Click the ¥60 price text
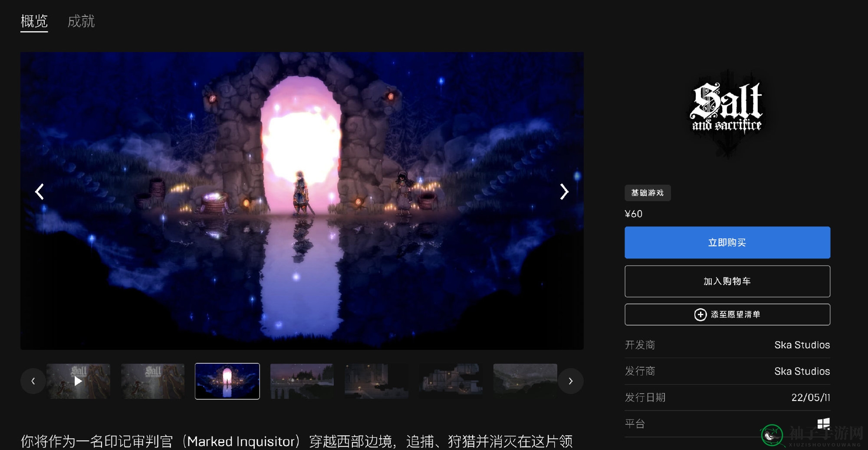This screenshot has height=450, width=868. click(x=634, y=214)
